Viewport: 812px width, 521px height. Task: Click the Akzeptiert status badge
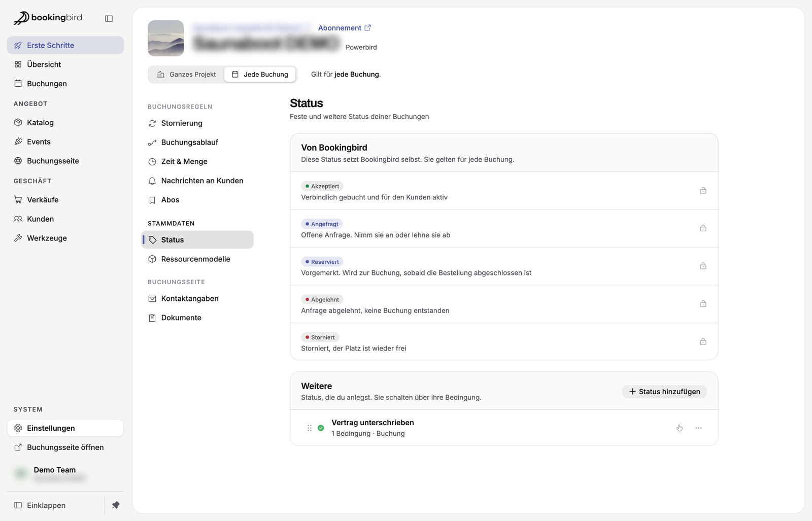[322, 186]
